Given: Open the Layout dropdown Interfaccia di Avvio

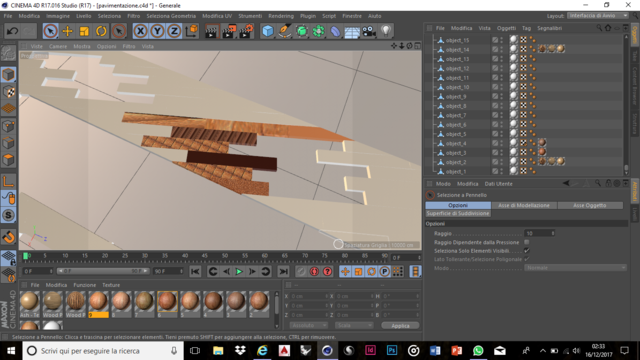Looking at the screenshot, I should click(598, 16).
